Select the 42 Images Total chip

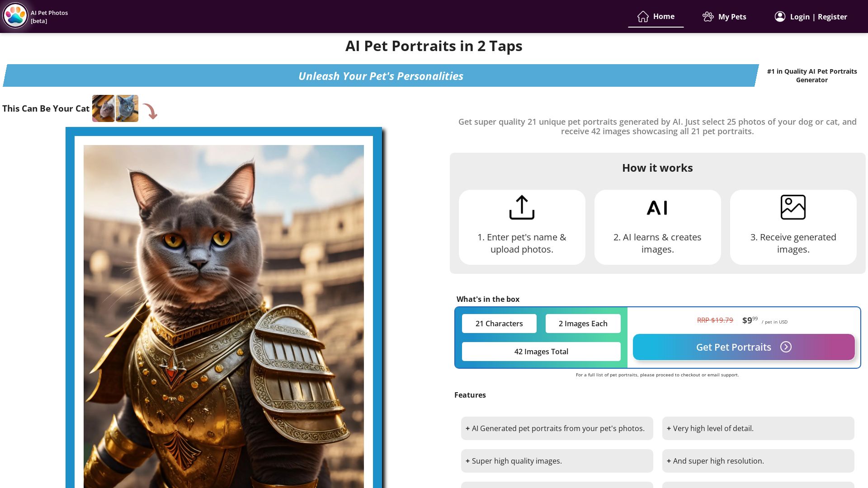[541, 351]
